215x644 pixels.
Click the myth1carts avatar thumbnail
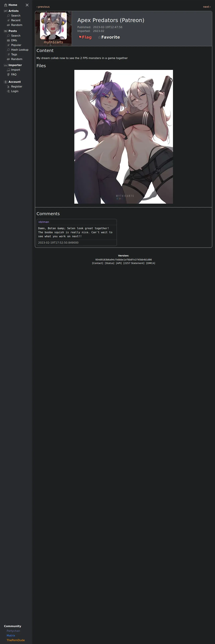point(53,26)
